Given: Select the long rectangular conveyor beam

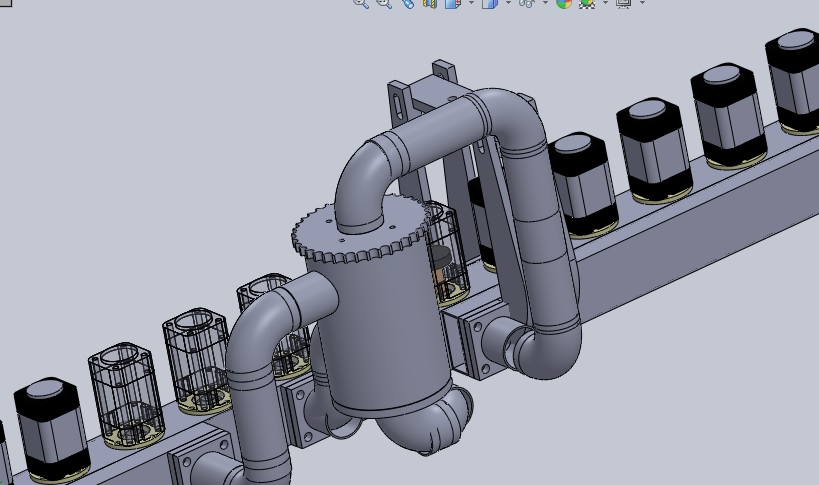Looking at the screenshot, I should 695,230.
